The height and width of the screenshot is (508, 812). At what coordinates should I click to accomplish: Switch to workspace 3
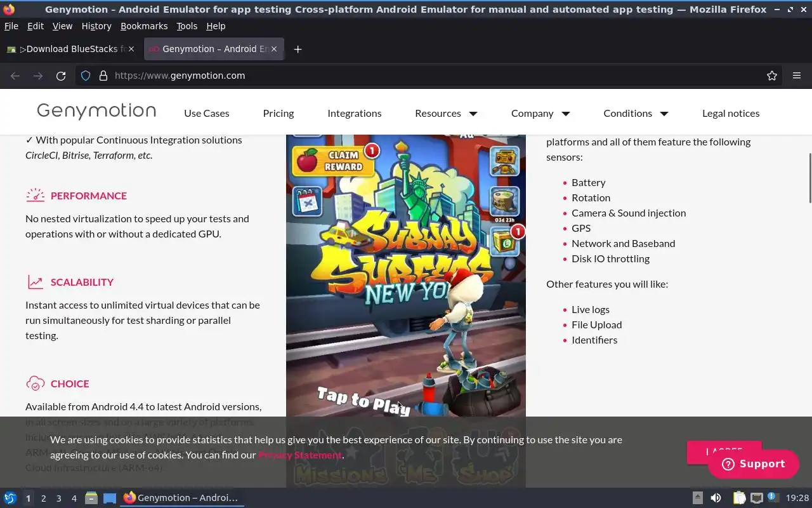click(x=58, y=498)
